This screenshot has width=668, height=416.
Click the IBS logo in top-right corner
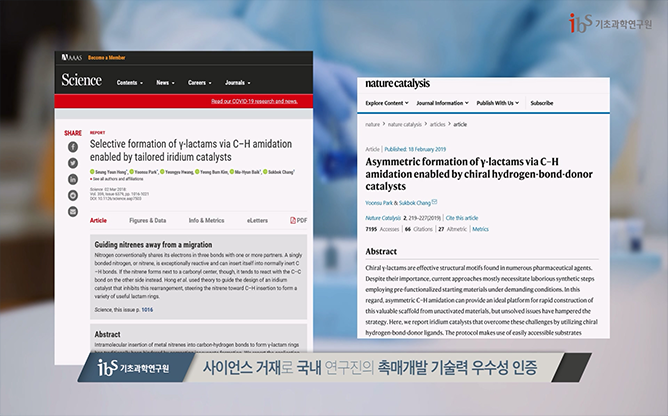(x=610, y=23)
